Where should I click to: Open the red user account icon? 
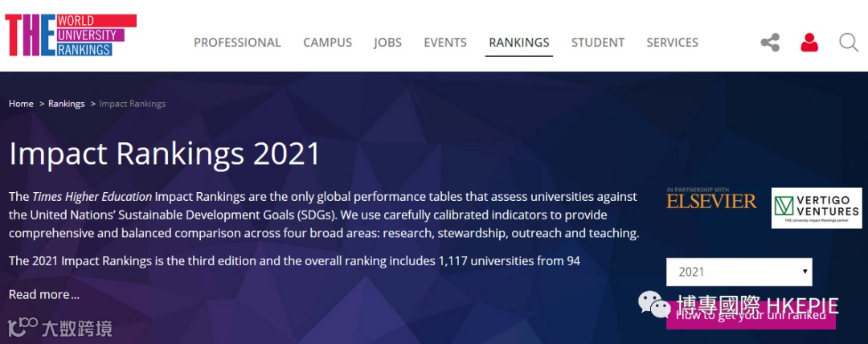[x=809, y=43]
